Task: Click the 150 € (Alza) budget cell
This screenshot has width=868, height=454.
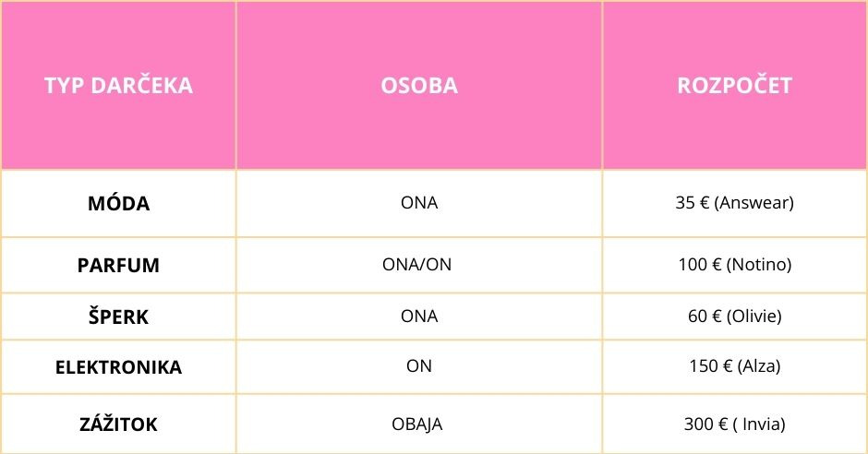Action: tap(735, 366)
